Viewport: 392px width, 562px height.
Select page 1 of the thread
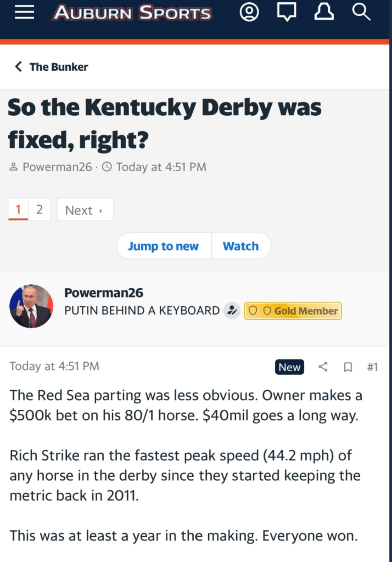(x=18, y=210)
